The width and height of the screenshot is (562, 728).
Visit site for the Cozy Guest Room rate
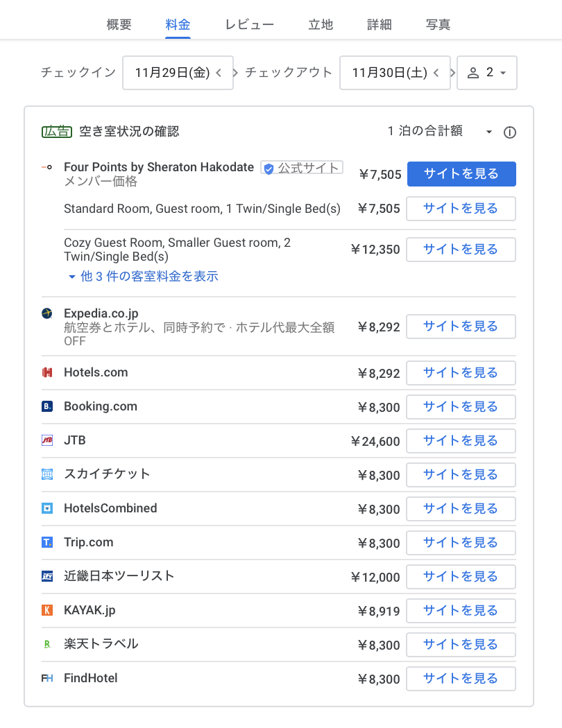tap(461, 250)
